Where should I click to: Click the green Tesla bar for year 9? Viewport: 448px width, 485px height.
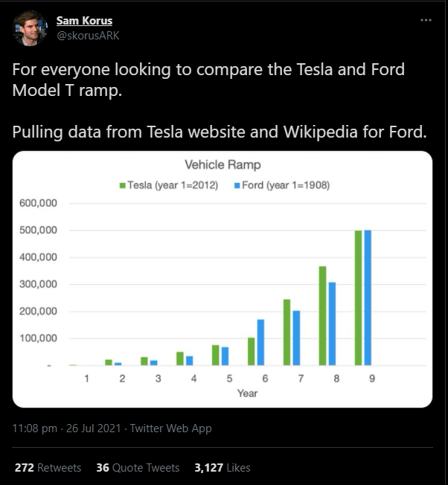point(359,298)
